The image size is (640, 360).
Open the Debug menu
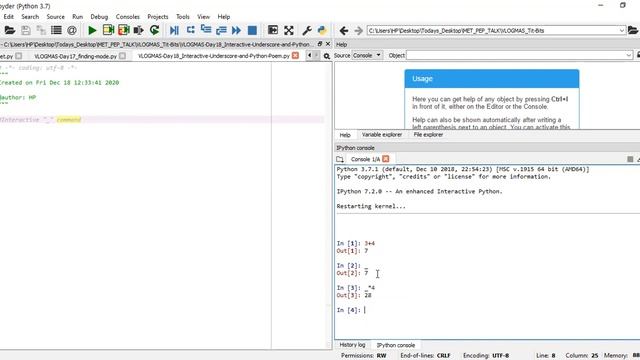coord(99,17)
